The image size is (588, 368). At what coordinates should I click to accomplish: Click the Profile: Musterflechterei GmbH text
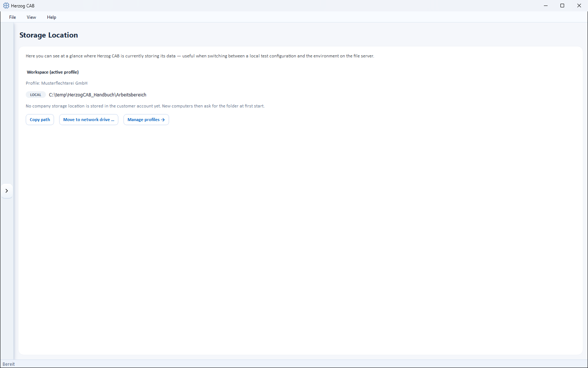(57, 83)
